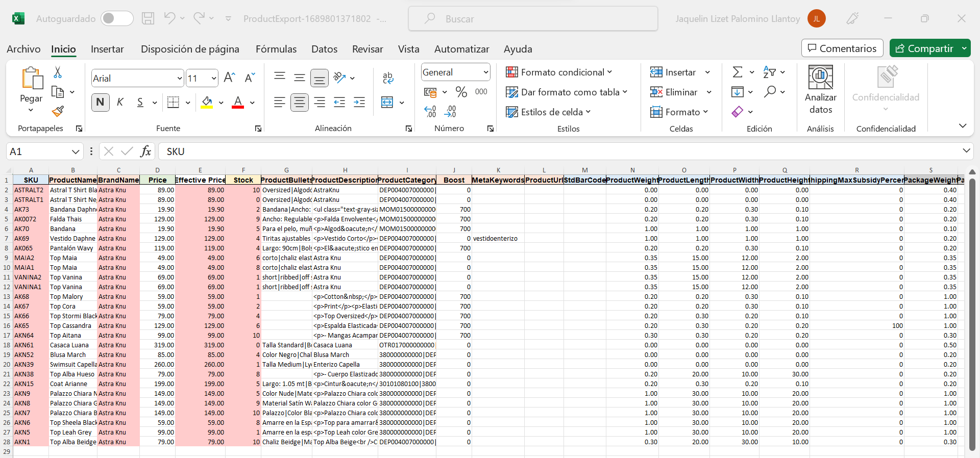Image resolution: width=980 pixels, height=458 pixels.
Task: Click the Insertar cells button
Action: pos(674,72)
